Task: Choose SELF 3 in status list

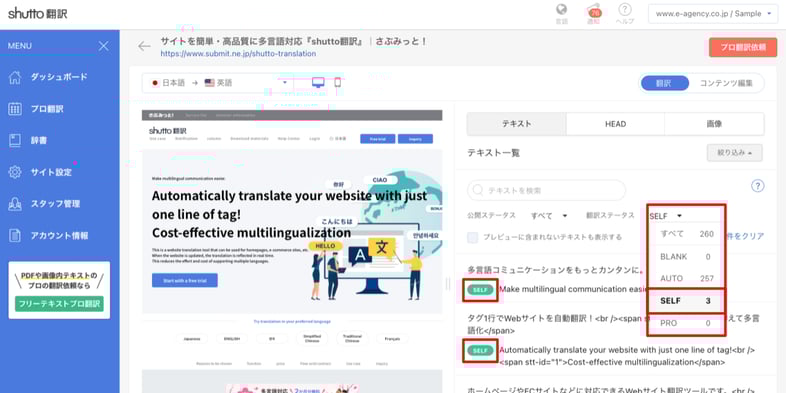Action: pyautogui.click(x=685, y=301)
